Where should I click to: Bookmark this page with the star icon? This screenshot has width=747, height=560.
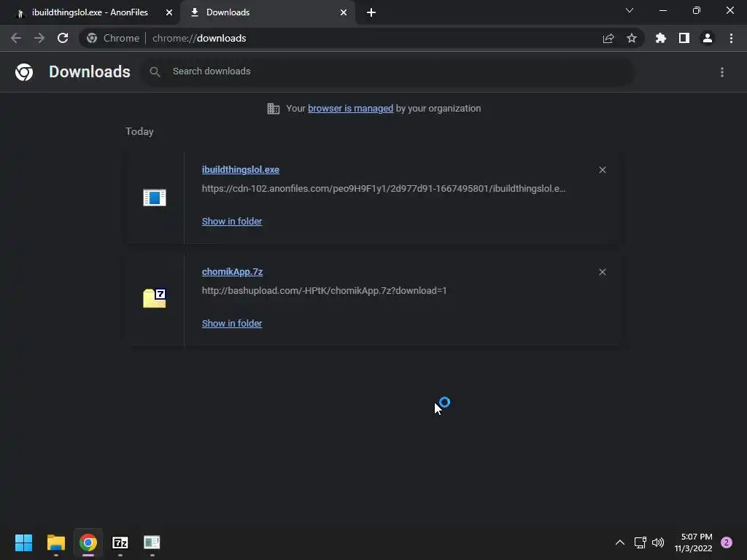point(632,38)
